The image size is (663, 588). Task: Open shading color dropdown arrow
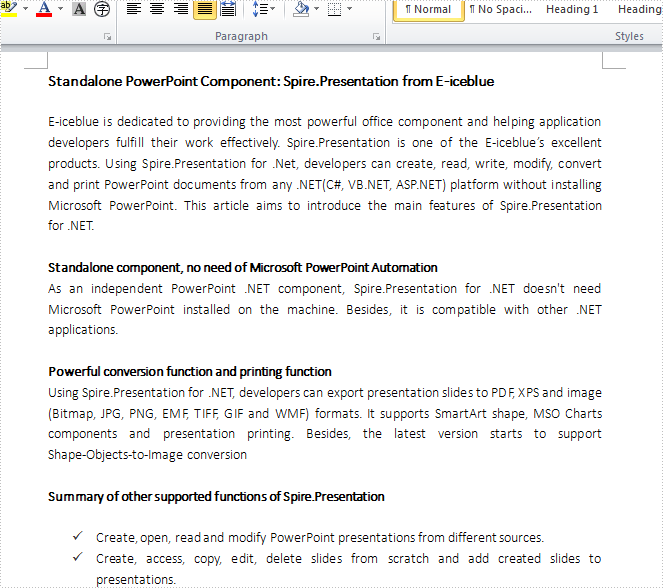tap(316, 9)
